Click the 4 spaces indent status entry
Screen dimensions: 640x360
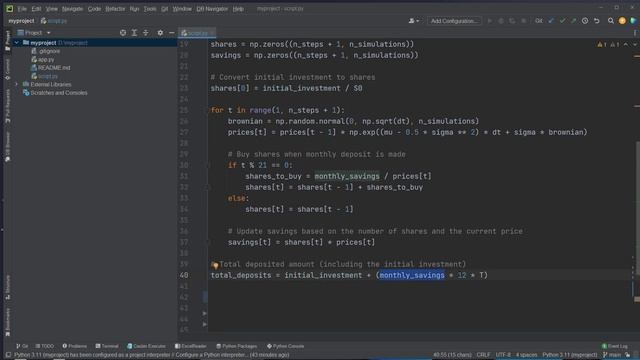point(527,355)
